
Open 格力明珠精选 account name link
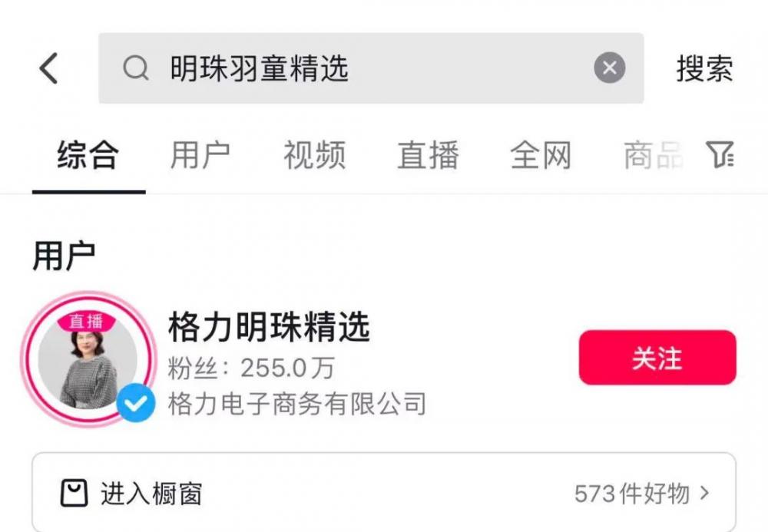click(269, 327)
